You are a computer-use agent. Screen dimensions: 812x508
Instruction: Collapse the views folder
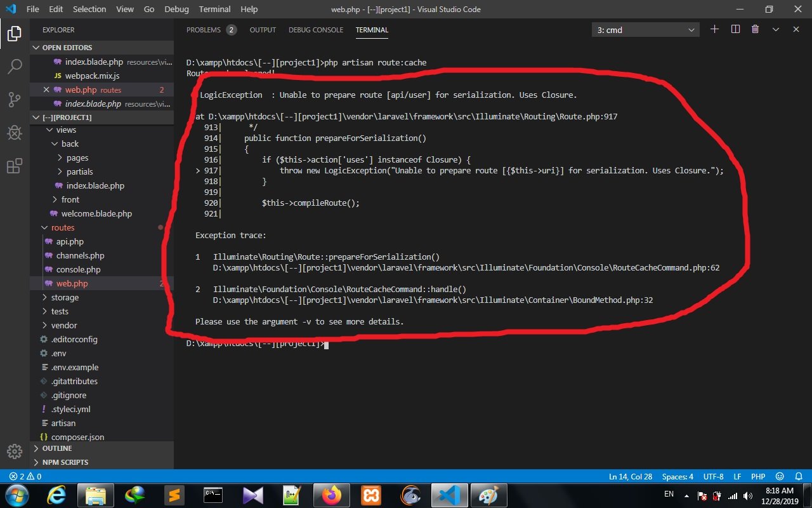click(x=101, y=130)
